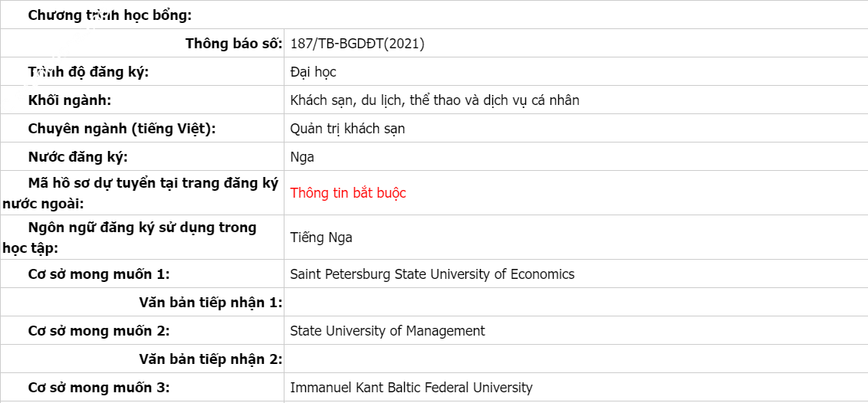The height and width of the screenshot is (403, 868).
Task: Click the 'Nước đăng ký:' label
Action: (78, 157)
